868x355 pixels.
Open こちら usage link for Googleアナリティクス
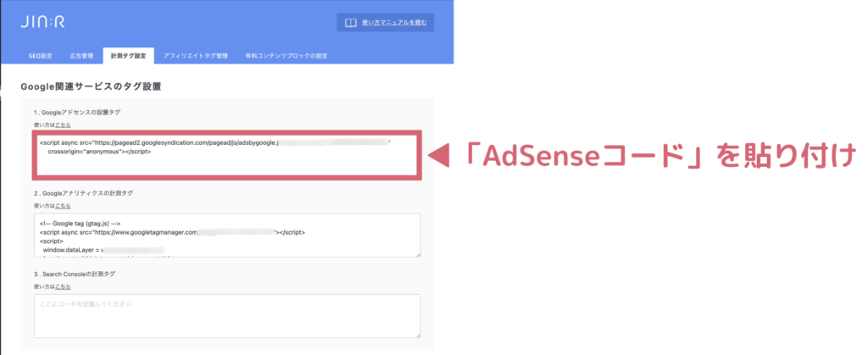(x=63, y=205)
